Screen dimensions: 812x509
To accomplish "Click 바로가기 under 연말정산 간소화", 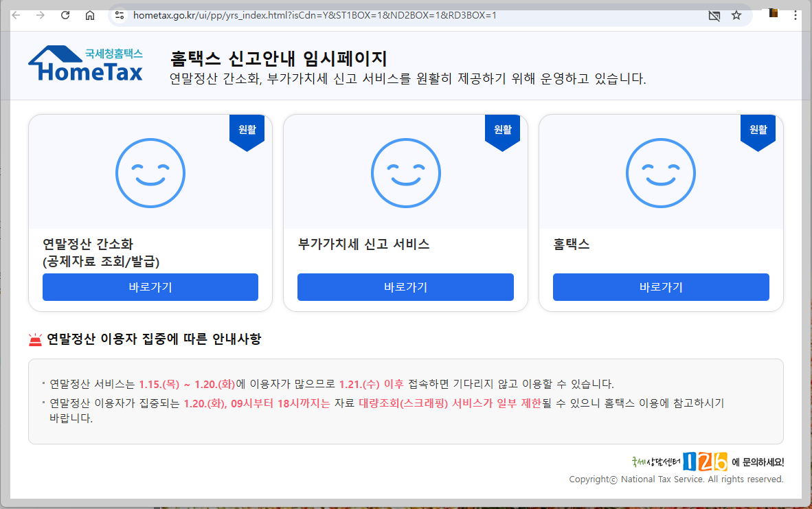I will pyautogui.click(x=150, y=287).
